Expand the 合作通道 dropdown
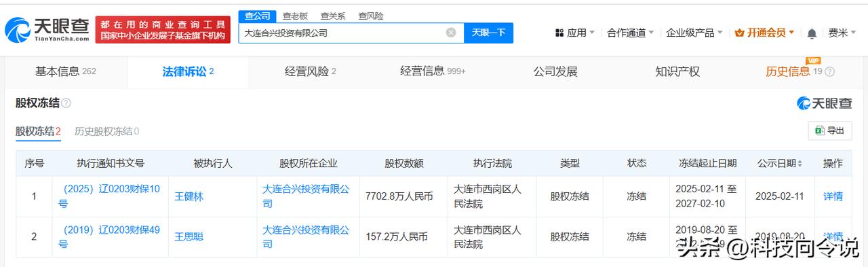The image size is (868, 267). pos(631,33)
